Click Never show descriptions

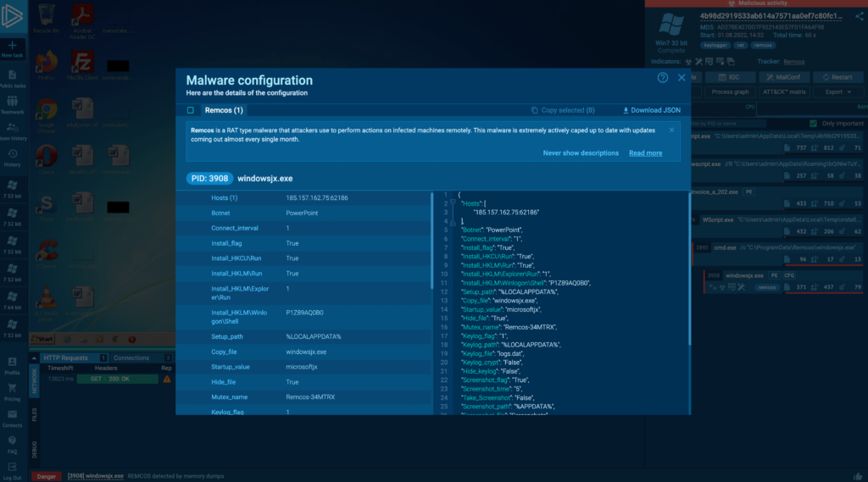click(581, 153)
